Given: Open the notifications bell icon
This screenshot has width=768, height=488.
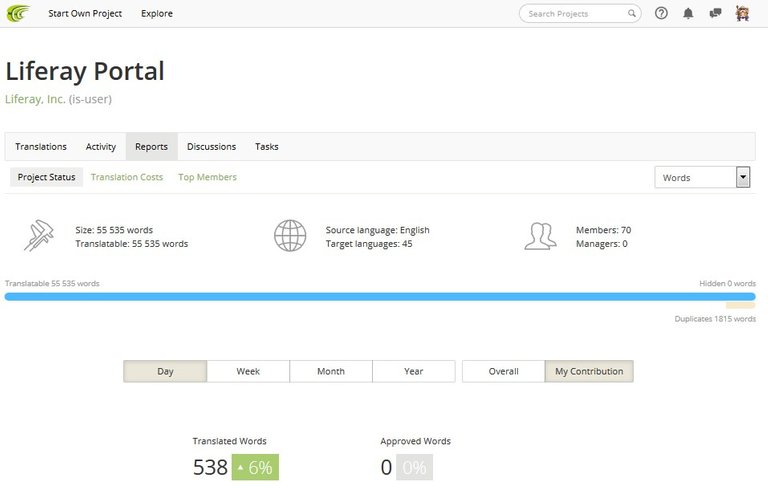Looking at the screenshot, I should coord(688,13).
